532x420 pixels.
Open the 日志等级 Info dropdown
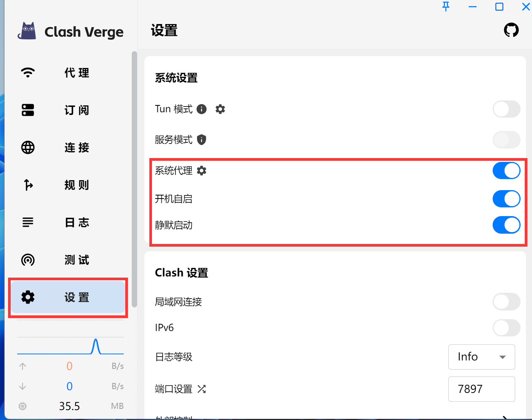coord(481,357)
